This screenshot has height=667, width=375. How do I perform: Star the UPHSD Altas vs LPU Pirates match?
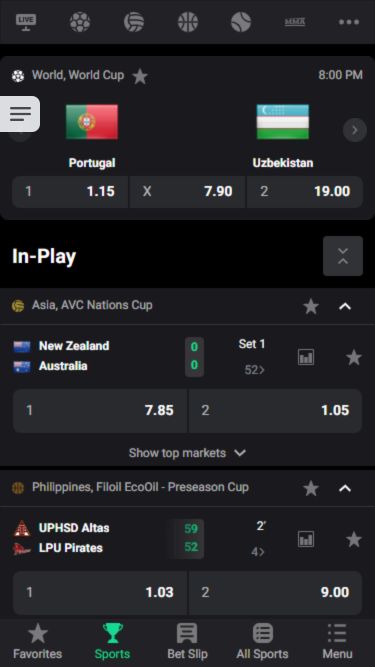click(x=354, y=539)
